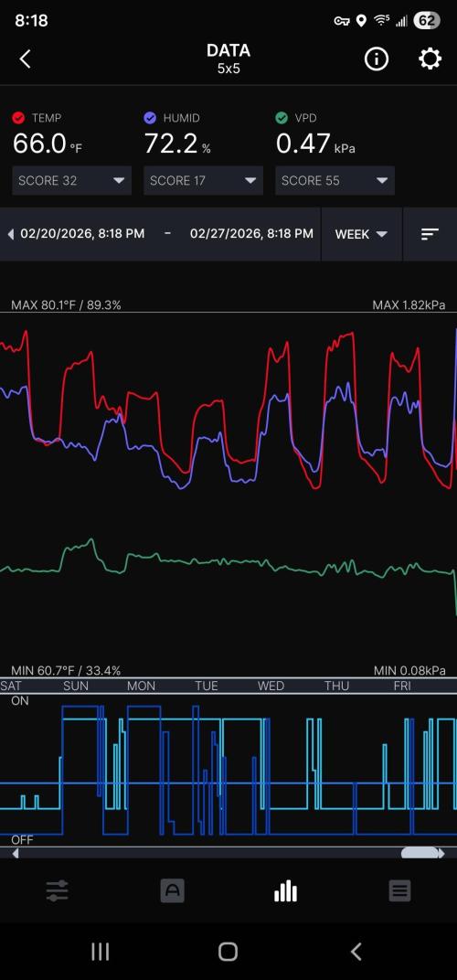Screen dimensions: 457x980
Task: Click the MON day marker on timeline
Action: coord(142,687)
